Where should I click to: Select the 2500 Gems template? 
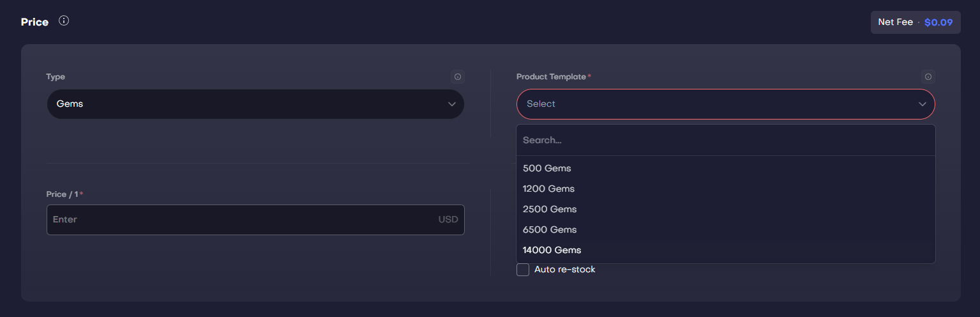click(x=550, y=209)
